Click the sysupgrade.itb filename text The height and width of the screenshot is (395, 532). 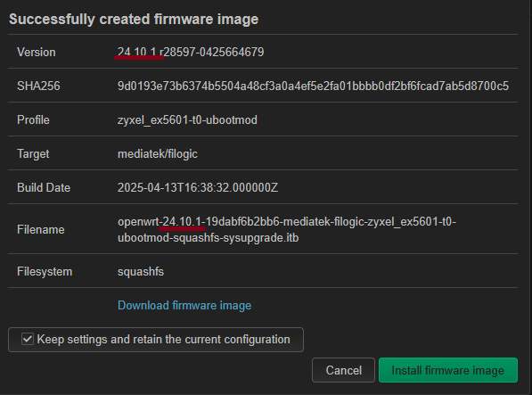[x=287, y=229]
